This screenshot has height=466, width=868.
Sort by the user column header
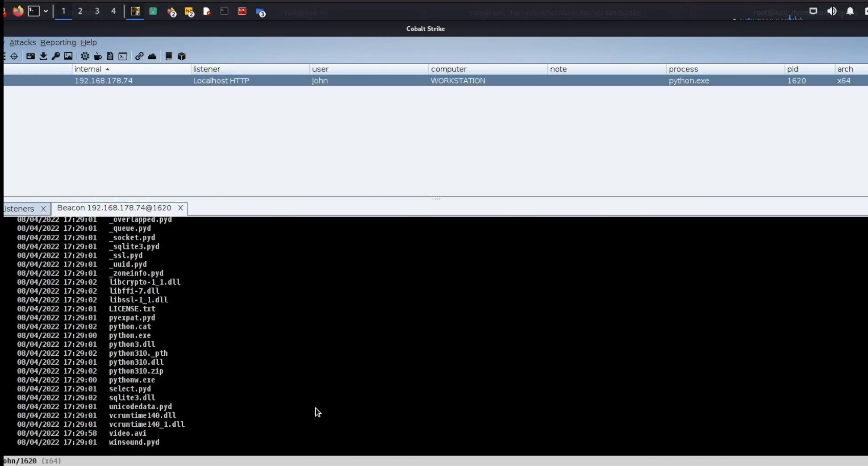pyautogui.click(x=369, y=69)
